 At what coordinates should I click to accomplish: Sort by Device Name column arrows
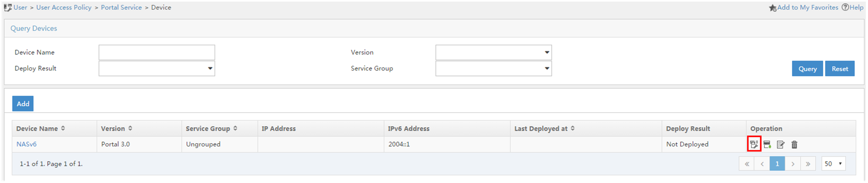pyautogui.click(x=63, y=128)
